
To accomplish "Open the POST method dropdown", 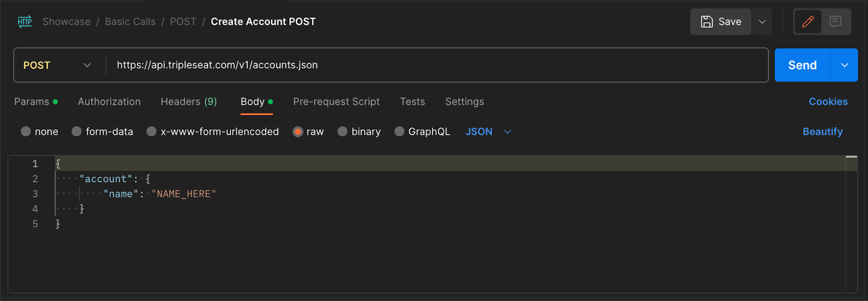I will point(58,65).
